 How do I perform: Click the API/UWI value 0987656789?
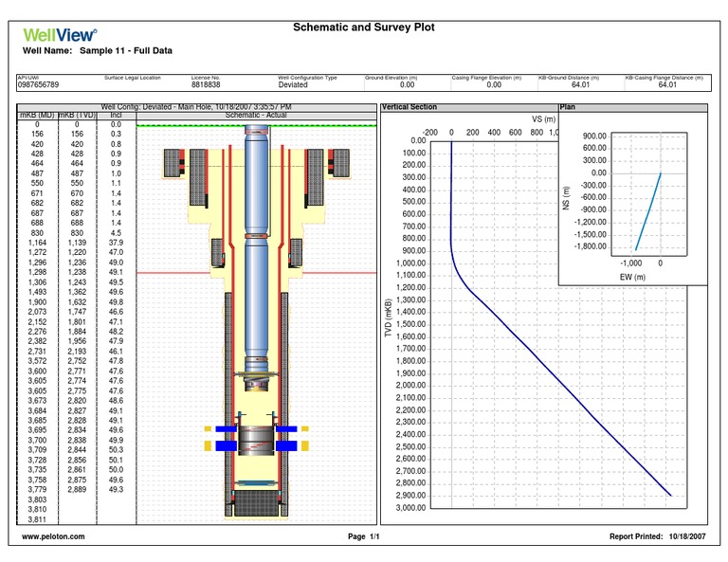[38, 84]
